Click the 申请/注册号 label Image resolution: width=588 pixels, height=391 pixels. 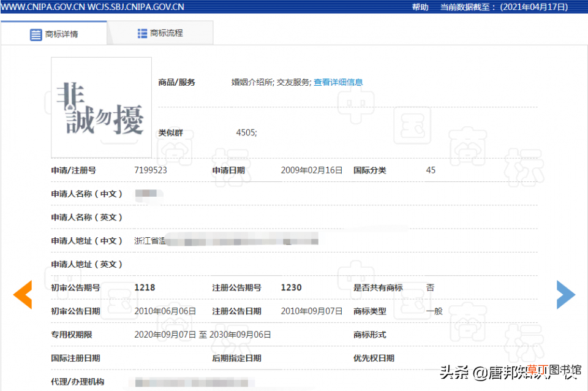pos(73,170)
